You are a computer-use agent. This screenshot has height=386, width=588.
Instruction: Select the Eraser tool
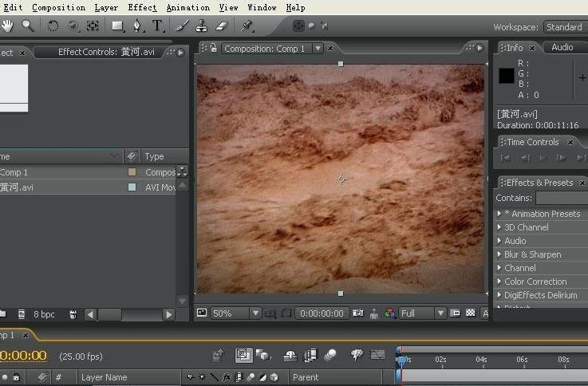click(222, 26)
